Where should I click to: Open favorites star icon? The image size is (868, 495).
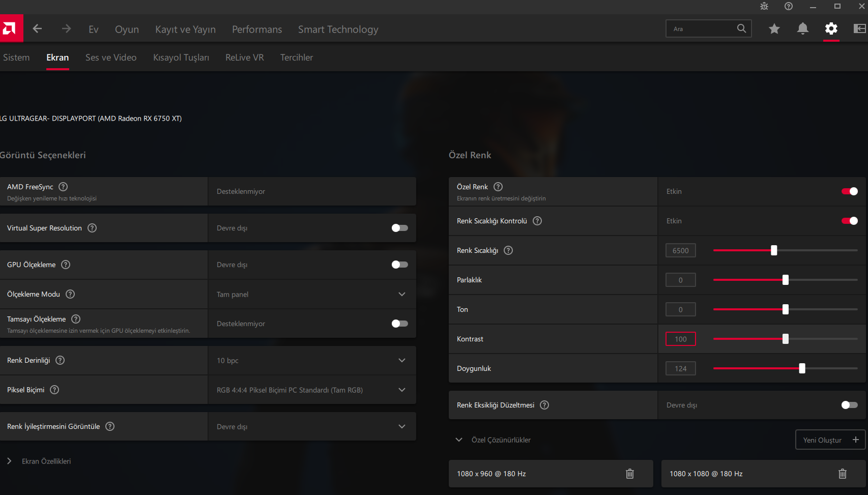pos(774,28)
